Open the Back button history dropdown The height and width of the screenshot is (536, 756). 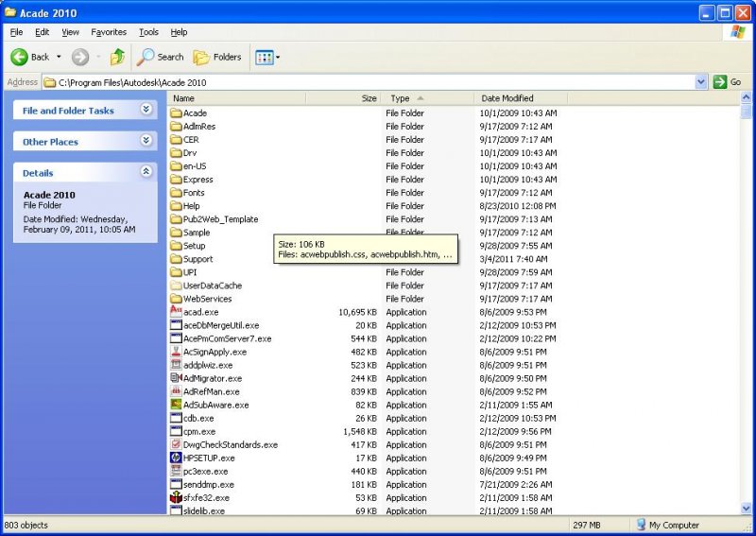tap(59, 57)
